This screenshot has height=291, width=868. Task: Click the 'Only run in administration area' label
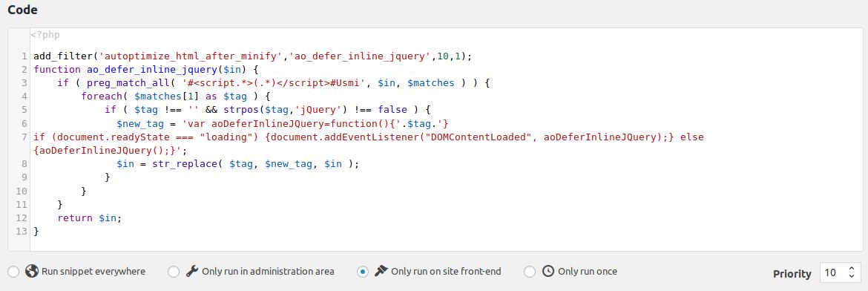(268, 272)
